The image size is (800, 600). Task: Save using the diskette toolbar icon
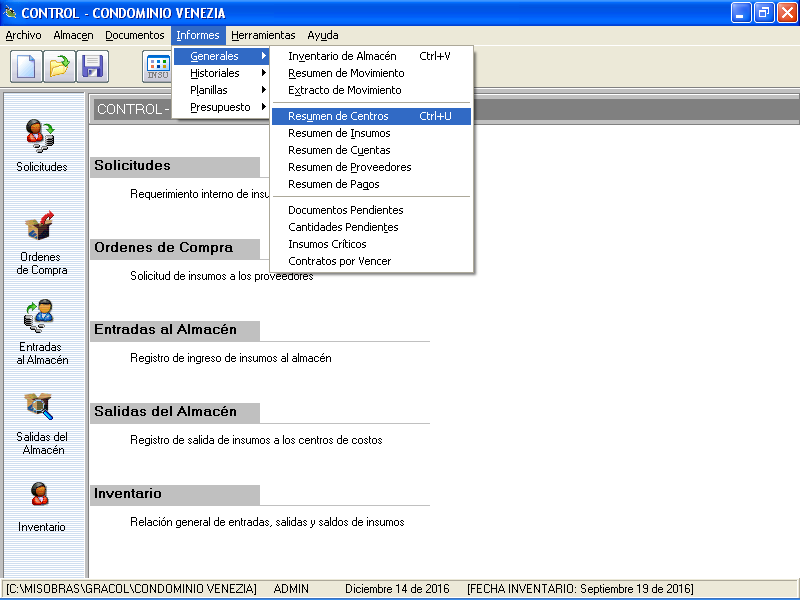92,66
